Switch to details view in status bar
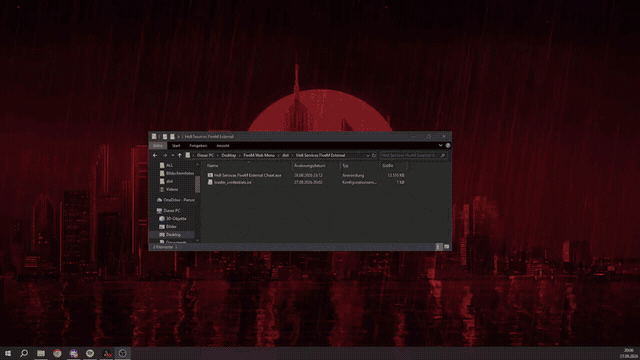 [439, 247]
